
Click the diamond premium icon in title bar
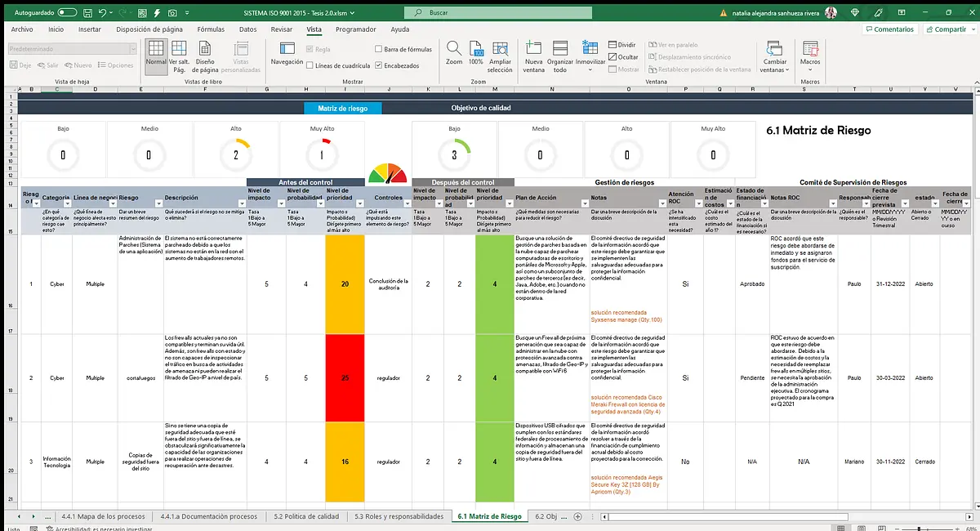pyautogui.click(x=855, y=13)
